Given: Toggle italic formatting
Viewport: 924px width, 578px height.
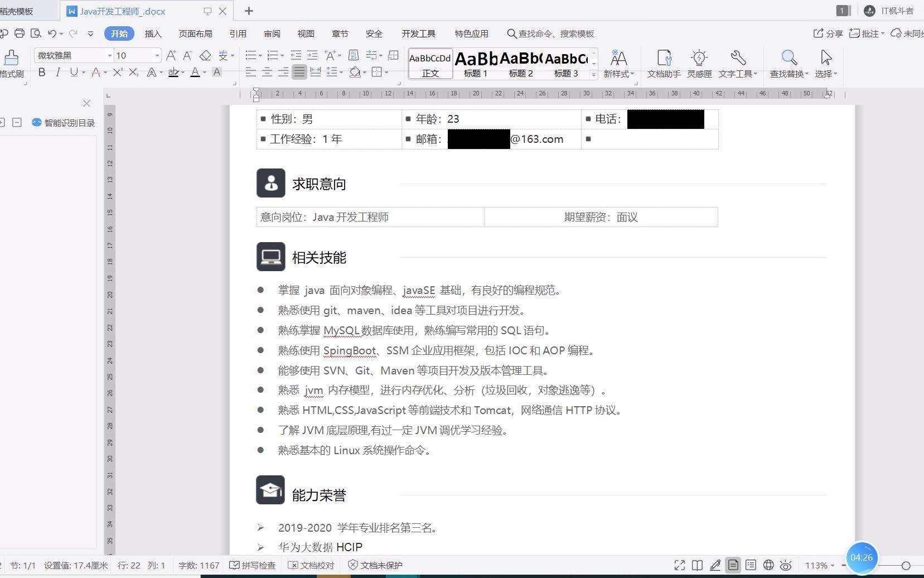Looking at the screenshot, I should coord(58,72).
